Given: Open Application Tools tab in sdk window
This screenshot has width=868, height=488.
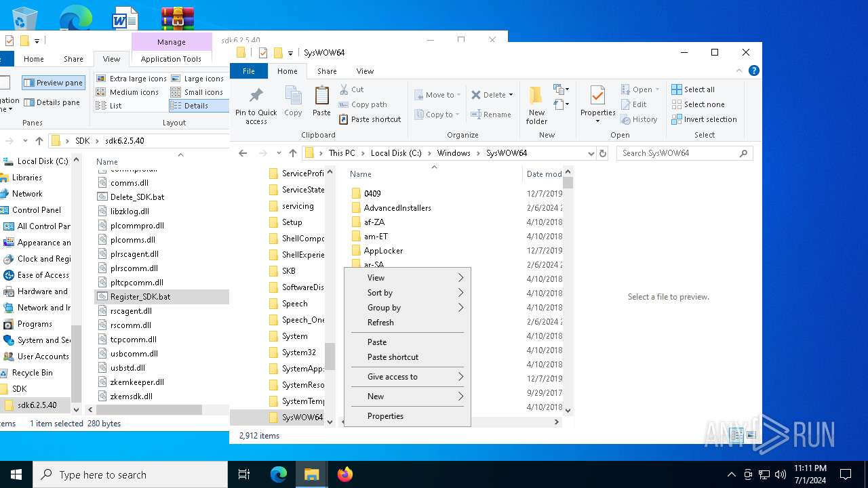Looking at the screenshot, I should point(171,59).
